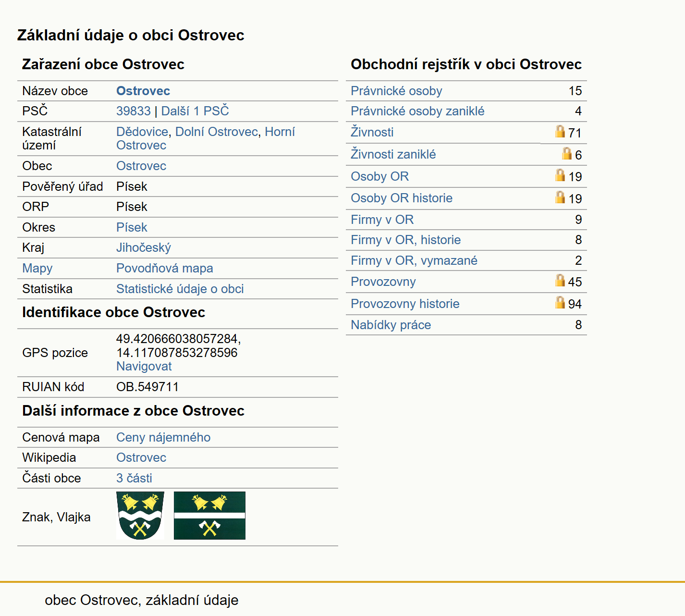The height and width of the screenshot is (616, 685).
Task: Open Horní Ostrovec cadastral link
Action: click(x=206, y=138)
